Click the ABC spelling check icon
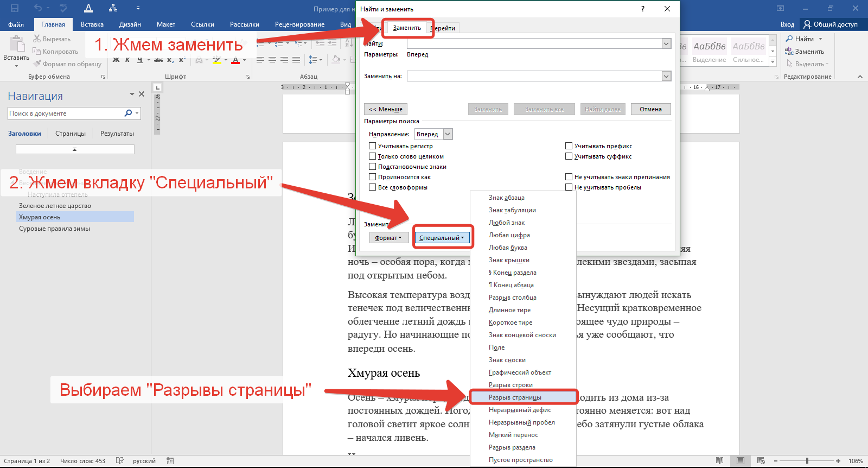The width and height of the screenshot is (868, 468). 63,8
